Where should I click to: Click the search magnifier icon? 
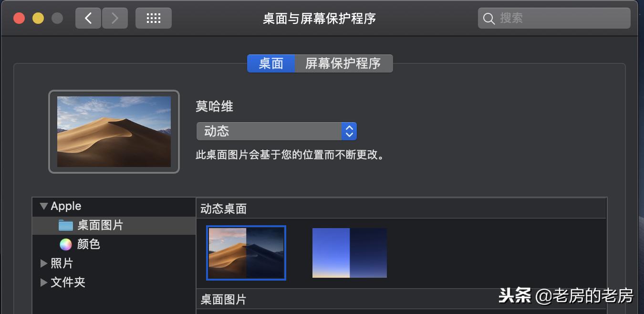489,18
